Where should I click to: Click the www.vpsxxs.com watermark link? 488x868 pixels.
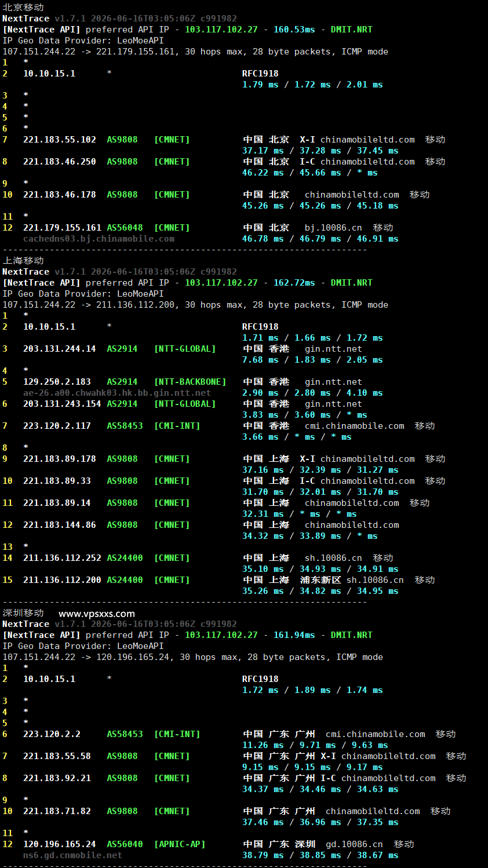[97, 614]
